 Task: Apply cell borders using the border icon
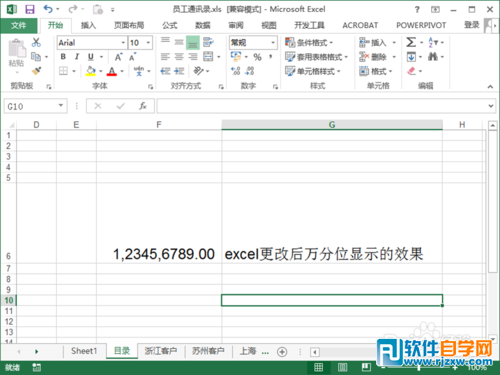(63, 71)
